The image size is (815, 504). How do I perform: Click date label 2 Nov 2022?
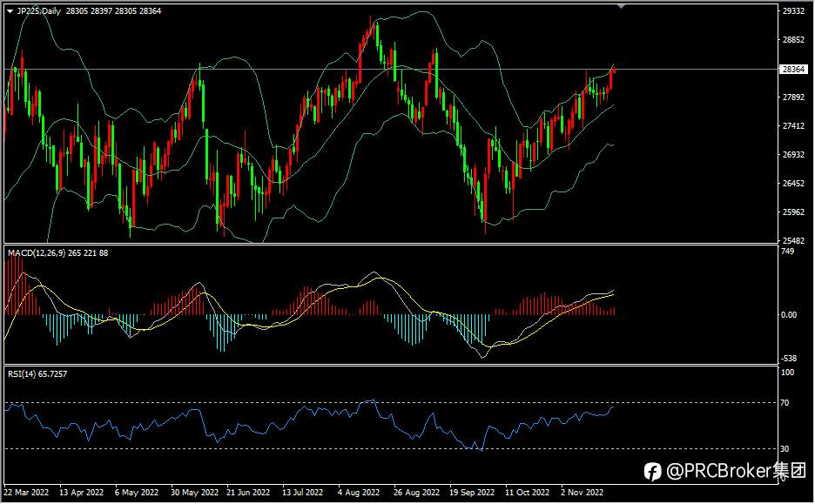click(583, 492)
